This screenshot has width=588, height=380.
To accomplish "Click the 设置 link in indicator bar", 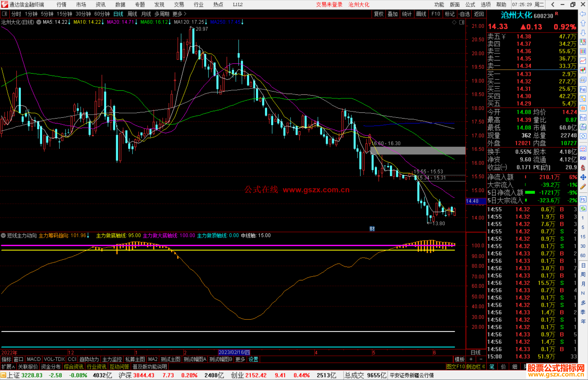I will click(253, 359).
